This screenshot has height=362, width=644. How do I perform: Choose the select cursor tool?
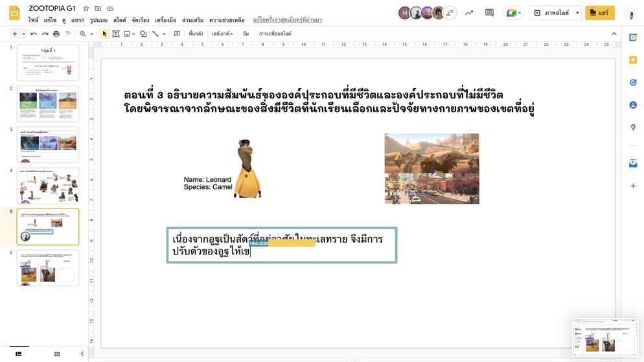[104, 34]
